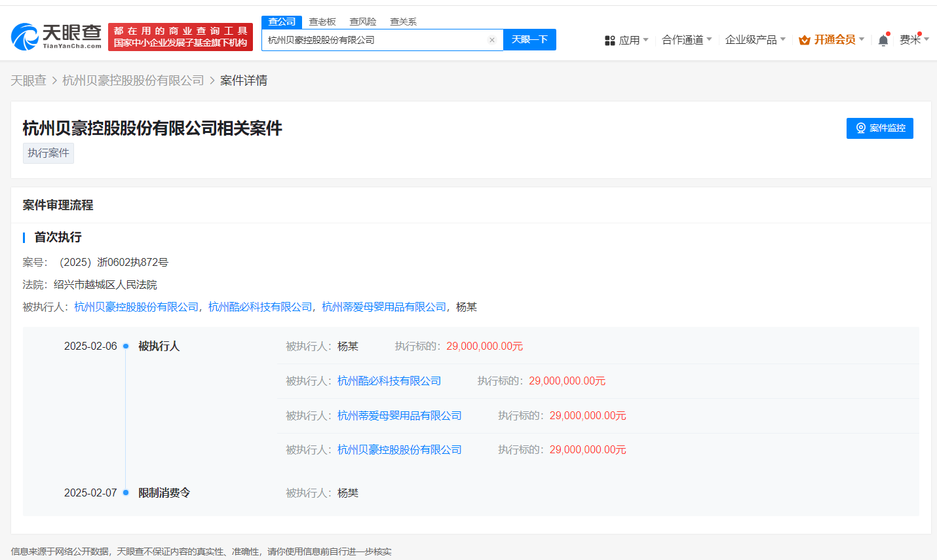The height and width of the screenshot is (560, 937).
Task: Open 杭州酷必科技有限公司 in timeline row
Action: point(389,381)
